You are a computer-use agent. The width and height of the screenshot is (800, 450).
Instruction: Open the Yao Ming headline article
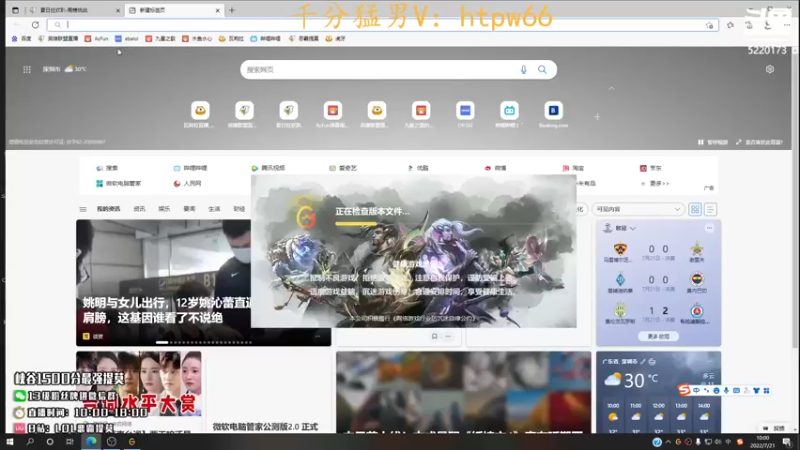(167, 310)
